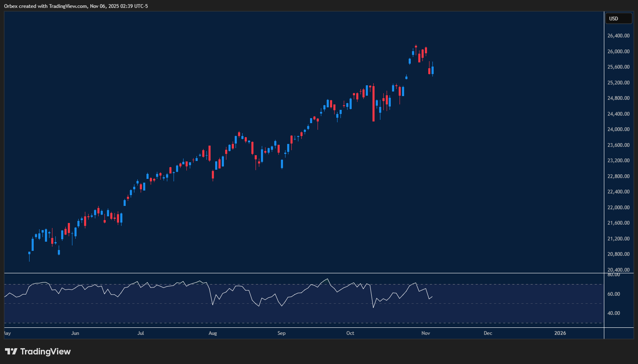Image resolution: width=638 pixels, height=364 pixels.
Task: Click the 20,800.00 price axis label
Action: coord(618,254)
